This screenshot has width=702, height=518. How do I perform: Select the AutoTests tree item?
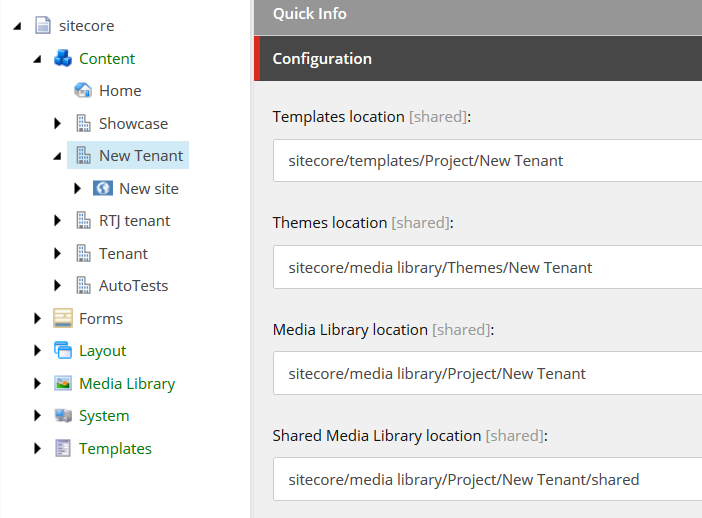click(133, 286)
